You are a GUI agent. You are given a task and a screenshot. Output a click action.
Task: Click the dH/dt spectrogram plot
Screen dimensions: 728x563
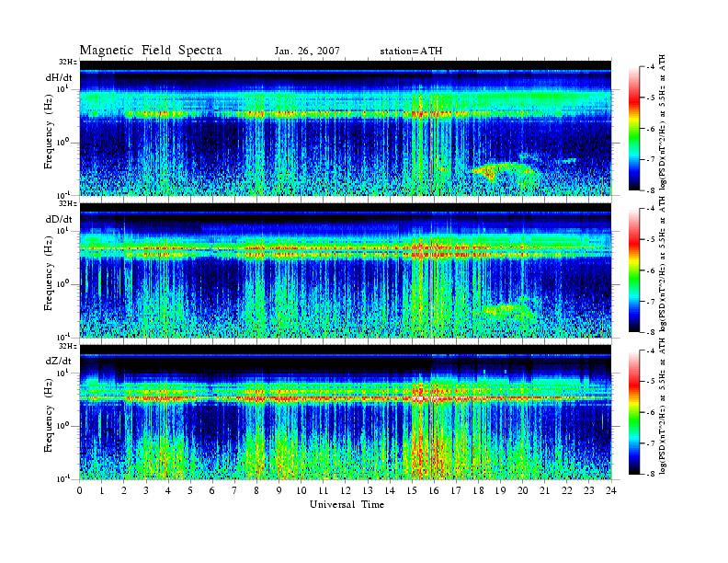(x=346, y=128)
